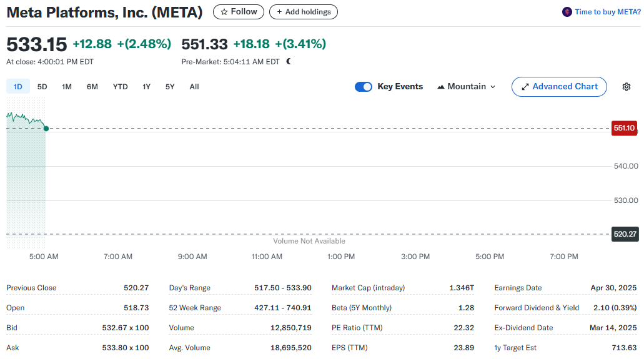
Task: Click the Previous Close value 520.27 in the table
Action: point(136,288)
